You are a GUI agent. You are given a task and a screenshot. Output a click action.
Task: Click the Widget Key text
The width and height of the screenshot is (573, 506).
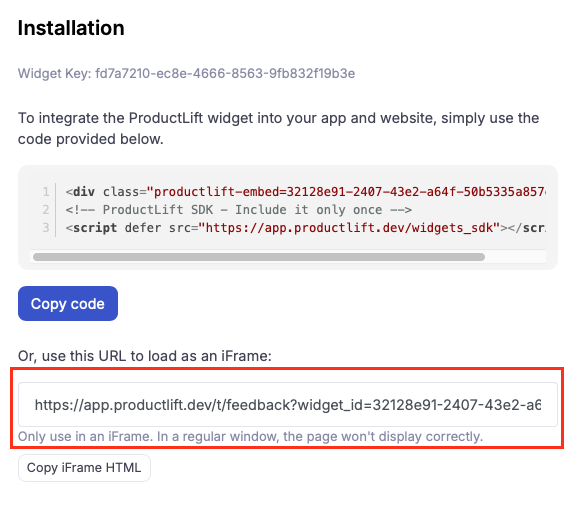[x=186, y=73]
